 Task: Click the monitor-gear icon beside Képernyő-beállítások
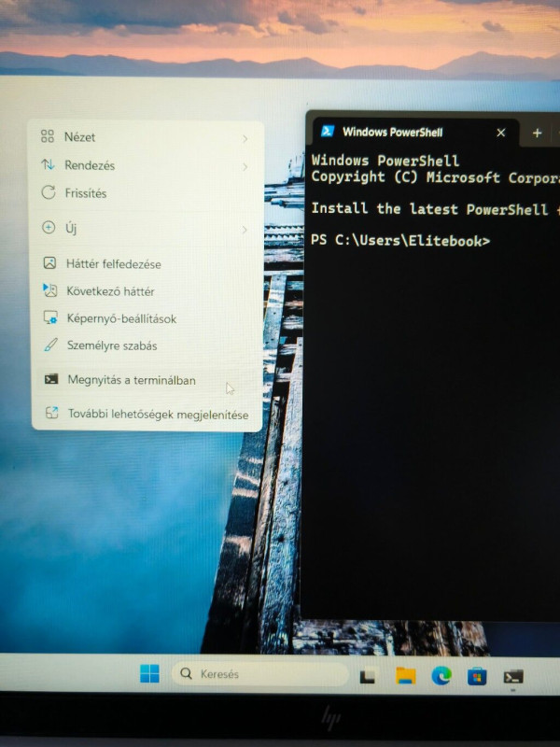(x=50, y=317)
